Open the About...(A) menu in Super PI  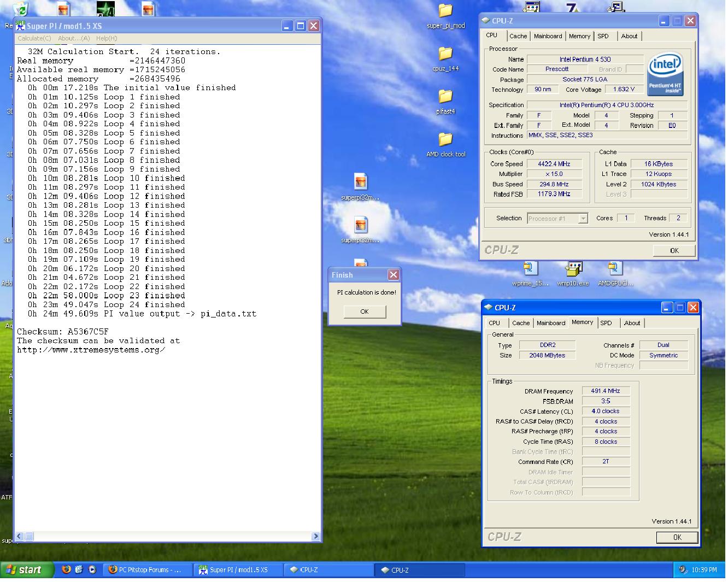click(74, 38)
